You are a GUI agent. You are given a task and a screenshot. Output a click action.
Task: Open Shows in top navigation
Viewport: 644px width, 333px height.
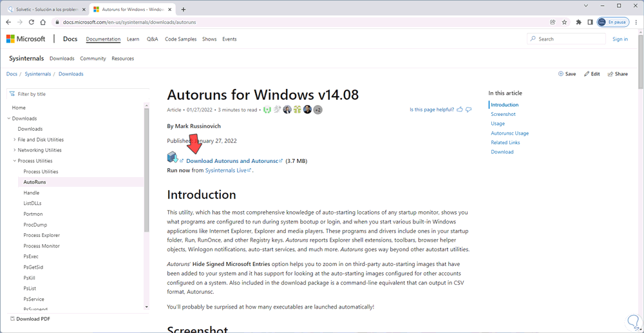coord(209,39)
